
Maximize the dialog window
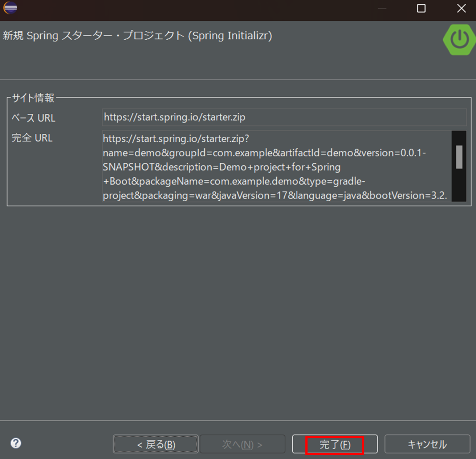[x=421, y=8]
